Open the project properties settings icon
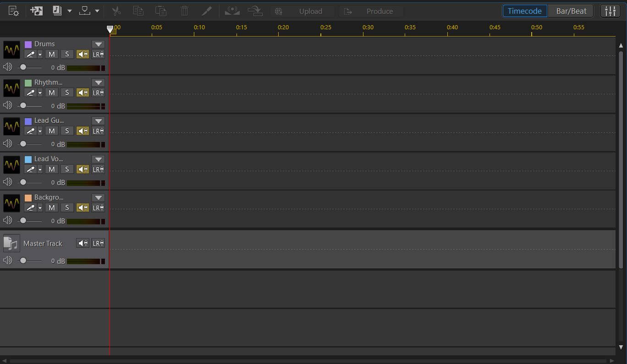 14,11
